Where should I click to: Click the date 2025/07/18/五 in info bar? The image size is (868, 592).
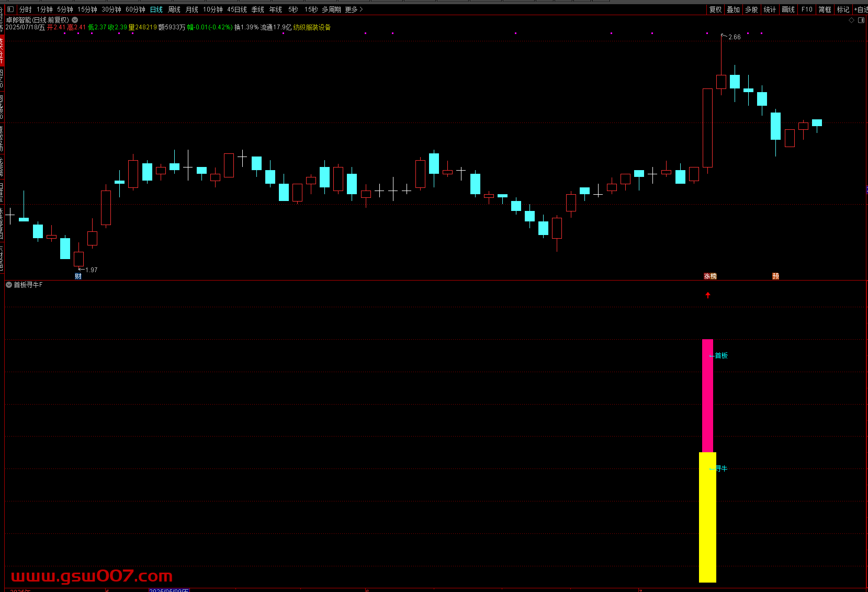pyautogui.click(x=26, y=27)
